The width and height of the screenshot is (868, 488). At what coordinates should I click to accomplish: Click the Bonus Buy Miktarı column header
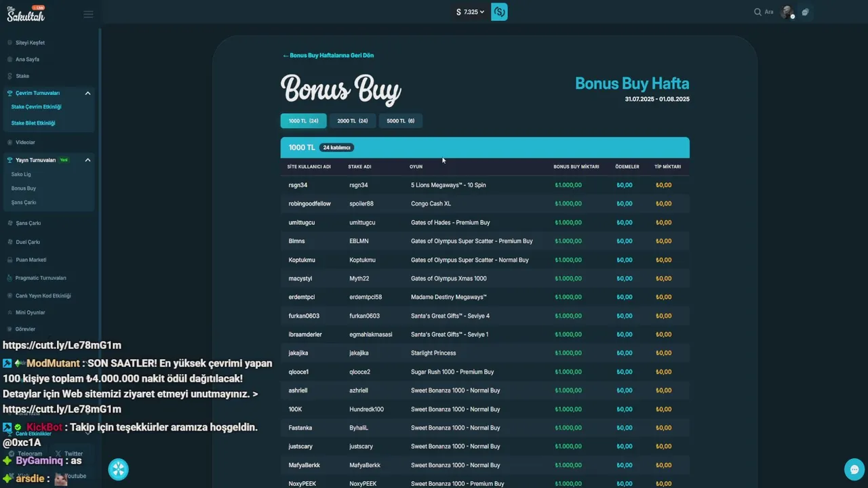(576, 167)
